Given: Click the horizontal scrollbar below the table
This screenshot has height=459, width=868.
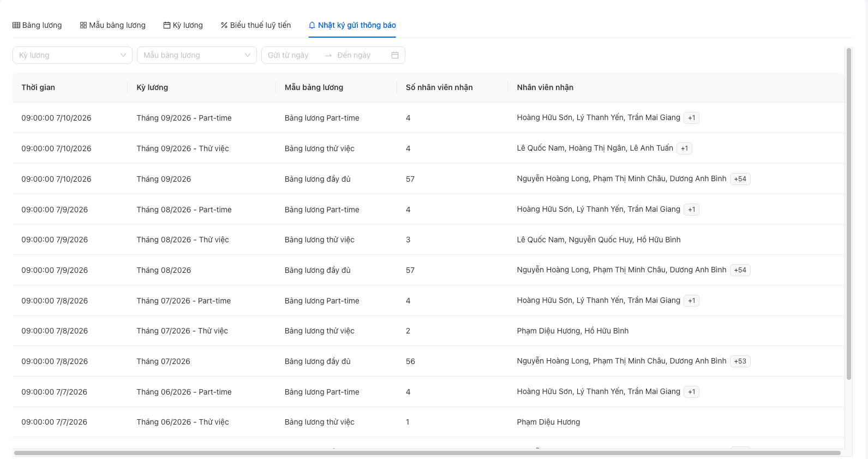Looking at the screenshot, I should (427, 453).
